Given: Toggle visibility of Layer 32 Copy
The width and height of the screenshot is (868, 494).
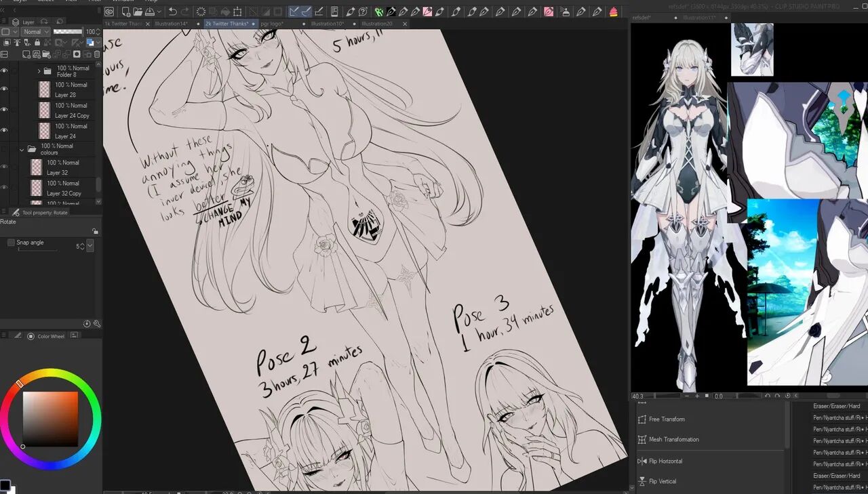Looking at the screenshot, I should [x=4, y=188].
